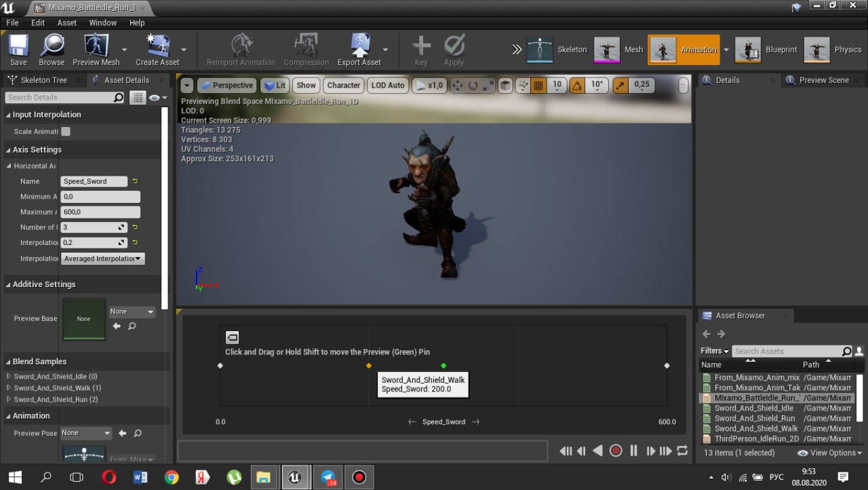Screen dimensions: 868x490
Task: Toggle scale snapping in viewport
Action: [620, 86]
